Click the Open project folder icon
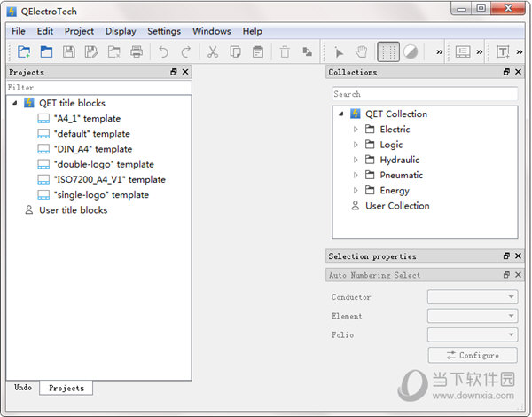This screenshot has height=417, width=532. (x=46, y=51)
